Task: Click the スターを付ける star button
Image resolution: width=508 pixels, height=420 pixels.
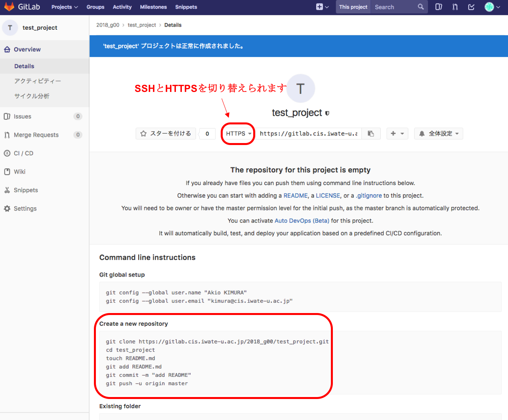Action: (166, 134)
